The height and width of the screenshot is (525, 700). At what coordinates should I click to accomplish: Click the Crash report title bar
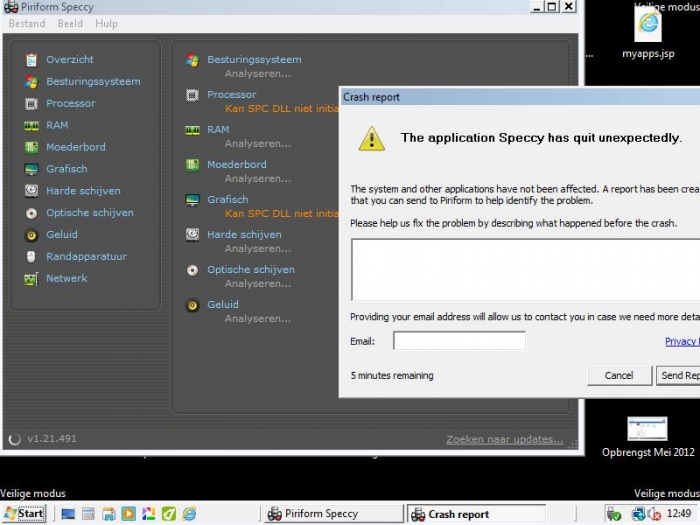coord(520,97)
